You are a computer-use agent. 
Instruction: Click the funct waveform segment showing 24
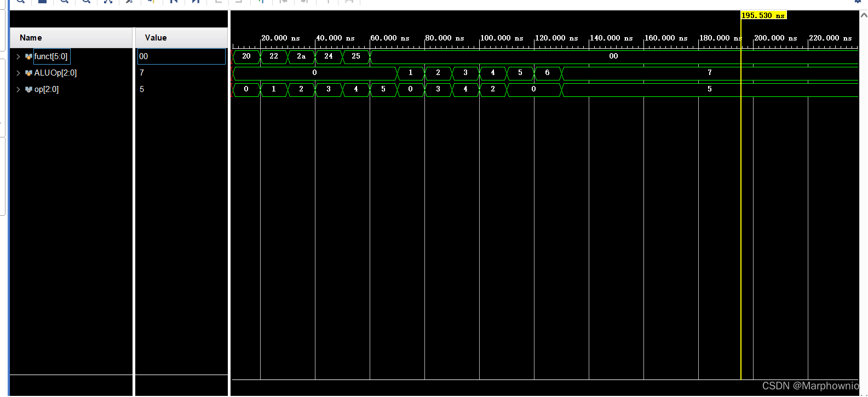click(329, 56)
